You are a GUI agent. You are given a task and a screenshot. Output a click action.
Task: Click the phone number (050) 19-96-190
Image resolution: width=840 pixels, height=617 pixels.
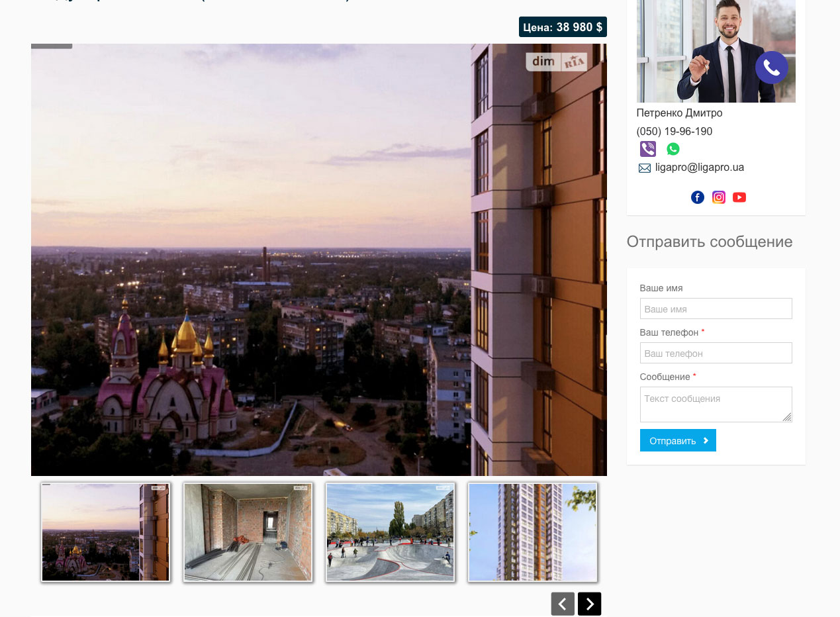tap(674, 132)
